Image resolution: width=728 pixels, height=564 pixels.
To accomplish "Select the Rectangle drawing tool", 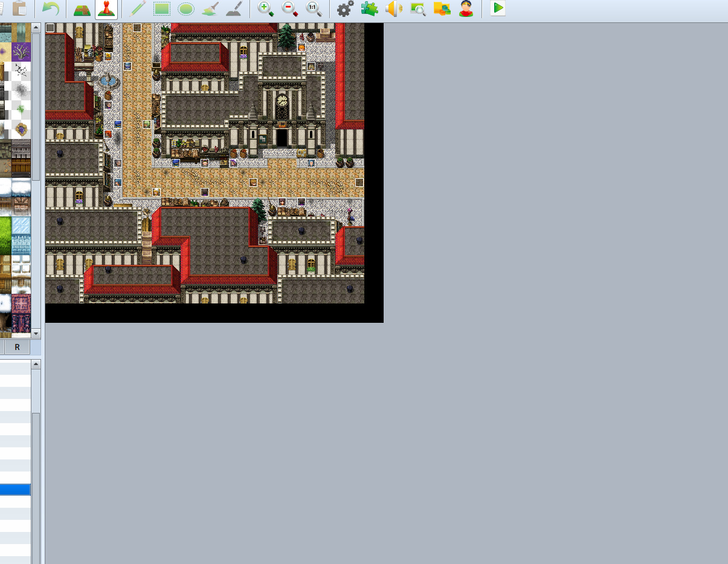I will pyautogui.click(x=161, y=8).
